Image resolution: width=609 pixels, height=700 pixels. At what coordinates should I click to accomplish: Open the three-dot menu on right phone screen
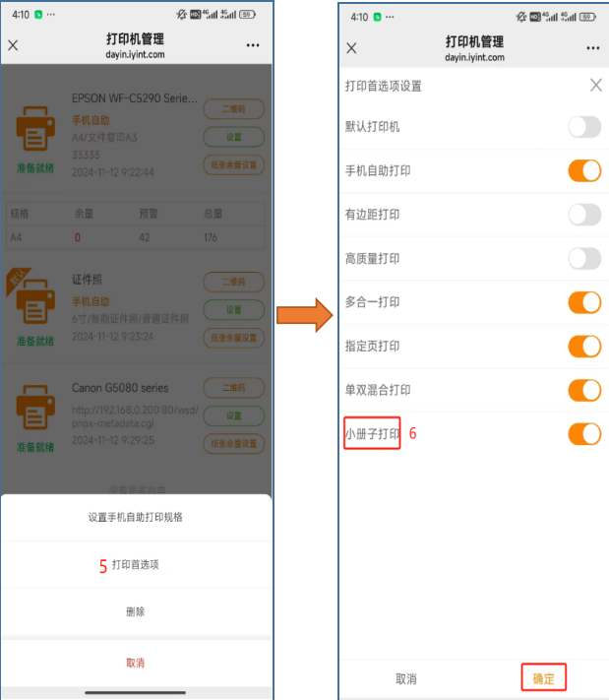click(x=592, y=48)
